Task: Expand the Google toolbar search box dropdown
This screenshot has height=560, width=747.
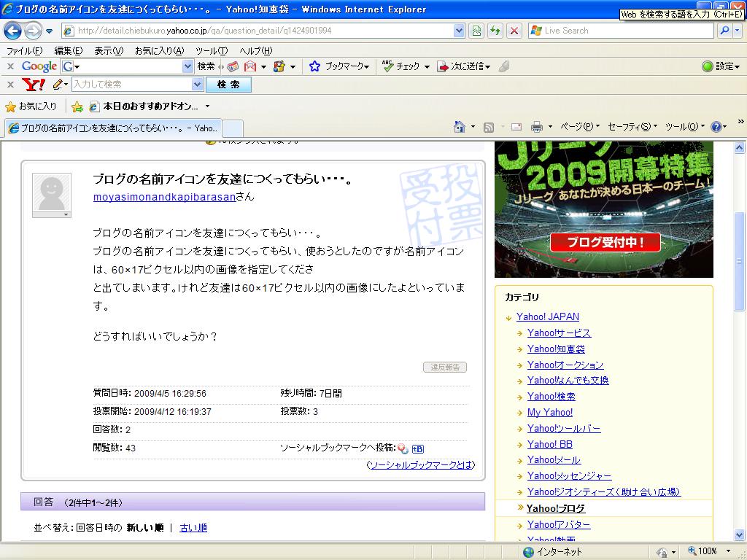Action: coord(188,66)
